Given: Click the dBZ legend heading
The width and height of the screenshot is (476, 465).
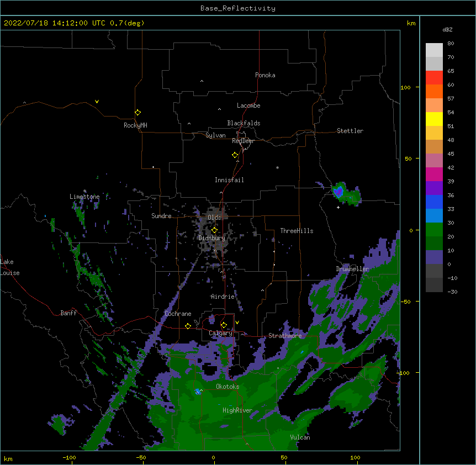Looking at the screenshot, I should [447, 29].
